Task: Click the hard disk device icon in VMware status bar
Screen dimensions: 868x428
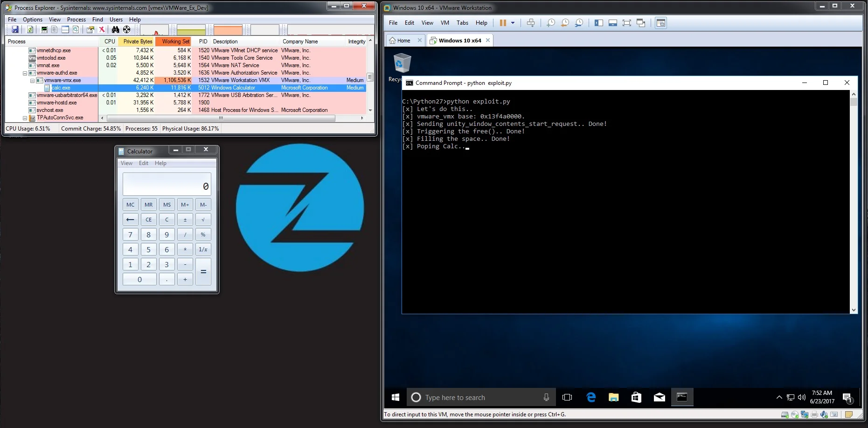Action: 785,414
